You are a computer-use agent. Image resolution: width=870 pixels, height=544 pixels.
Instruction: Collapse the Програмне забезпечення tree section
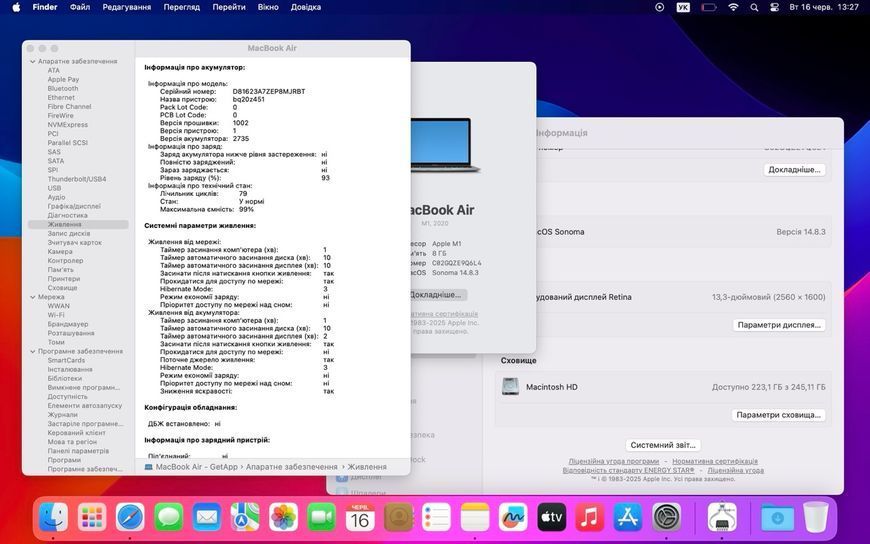33,351
